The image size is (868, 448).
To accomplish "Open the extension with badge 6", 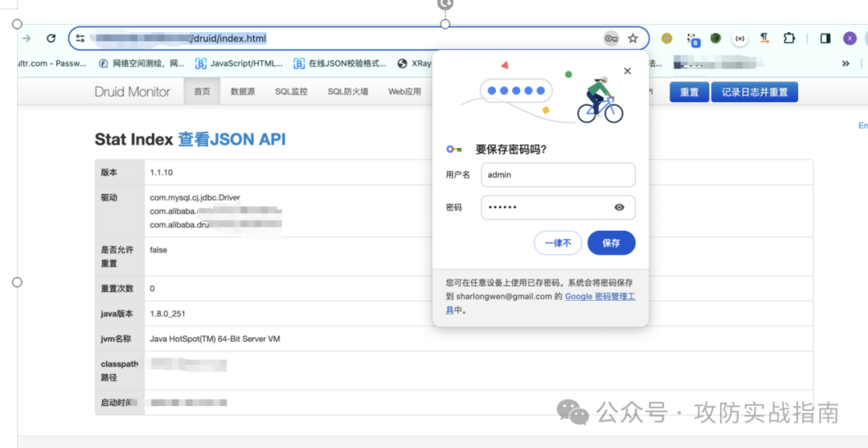I will [x=693, y=39].
